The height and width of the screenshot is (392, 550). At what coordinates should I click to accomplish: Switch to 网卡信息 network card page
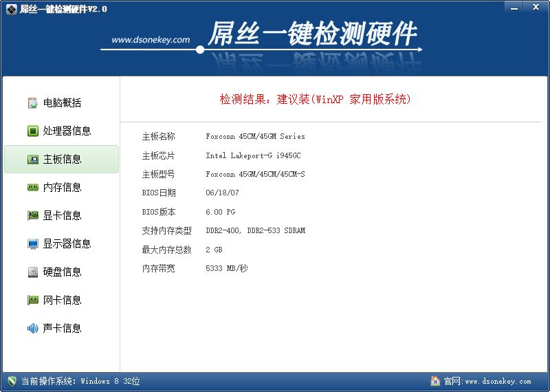(x=61, y=300)
